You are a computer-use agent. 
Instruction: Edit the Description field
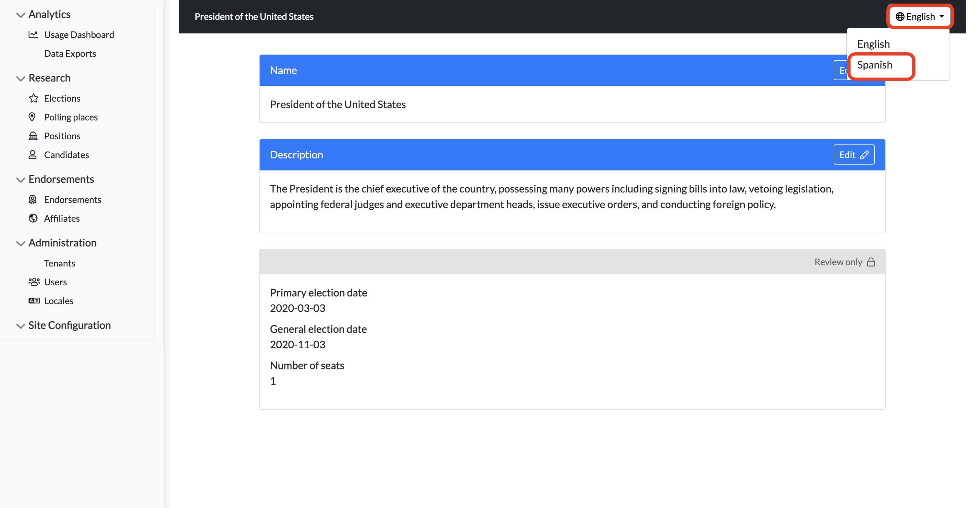point(854,155)
